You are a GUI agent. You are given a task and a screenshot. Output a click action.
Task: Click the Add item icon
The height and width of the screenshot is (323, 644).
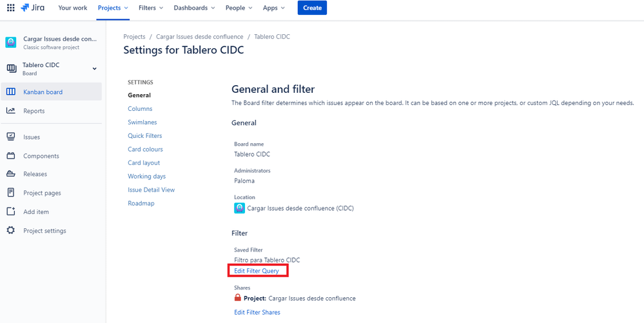pyautogui.click(x=11, y=211)
